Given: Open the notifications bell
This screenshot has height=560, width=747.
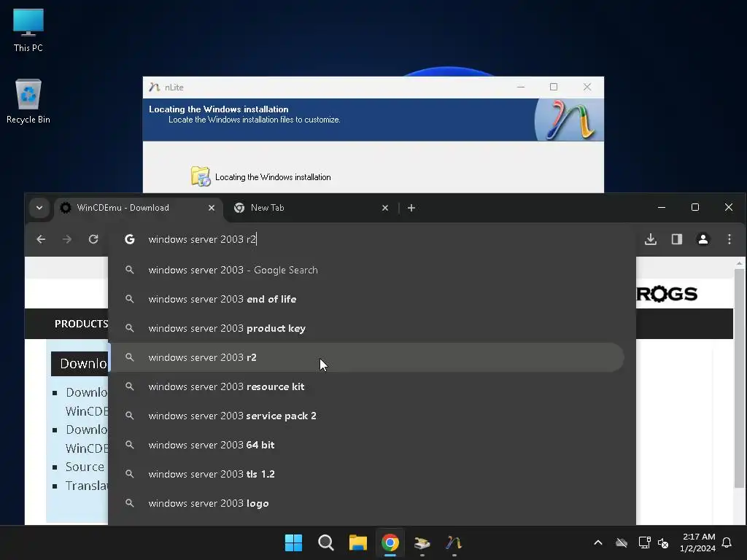Looking at the screenshot, I should 727,542.
